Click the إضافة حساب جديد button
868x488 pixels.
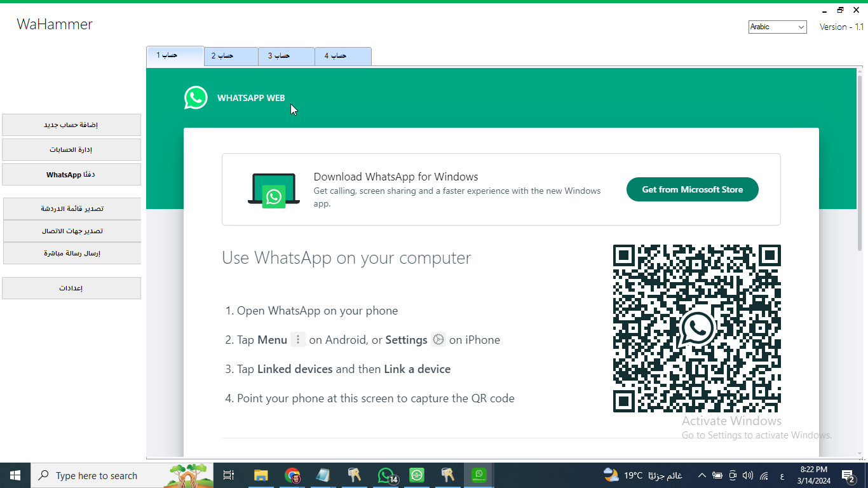71,125
